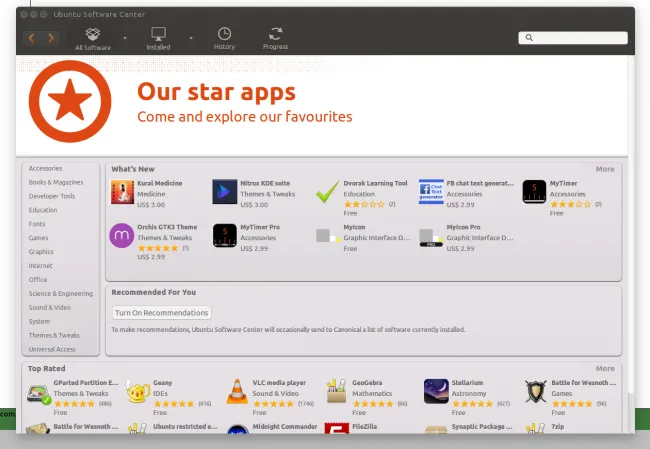Click into the search field
The height and width of the screenshot is (449, 650).
coord(573,38)
